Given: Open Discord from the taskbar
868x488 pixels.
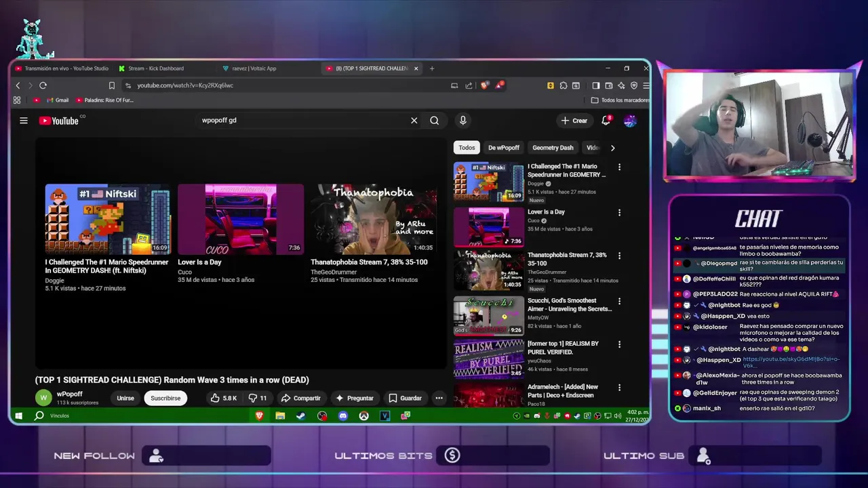Looking at the screenshot, I should pos(343,415).
